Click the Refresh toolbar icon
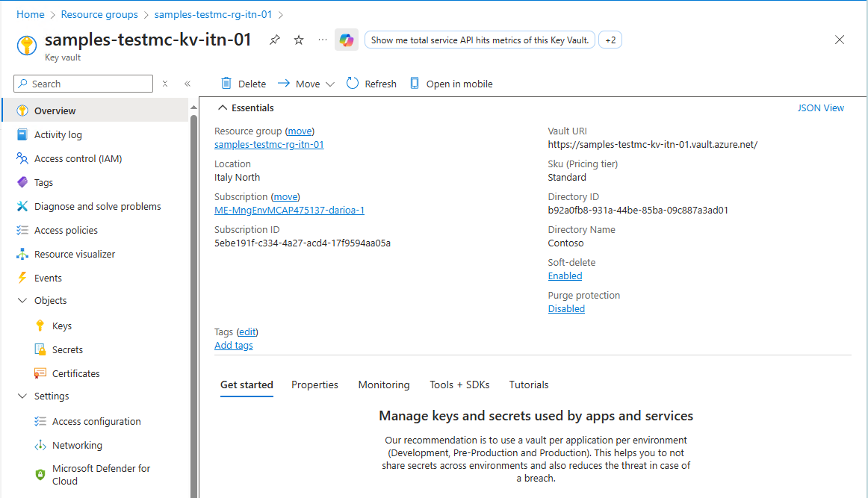 [353, 84]
